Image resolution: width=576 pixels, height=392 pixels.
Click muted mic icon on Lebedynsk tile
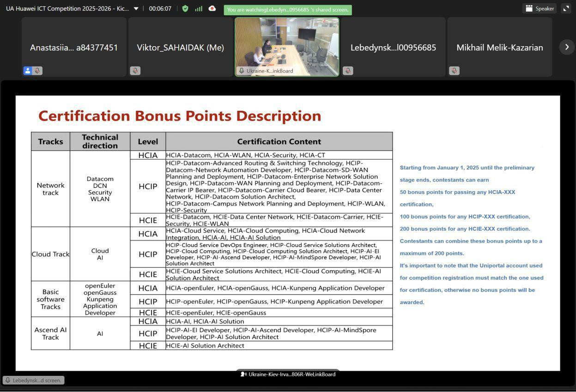(x=348, y=71)
